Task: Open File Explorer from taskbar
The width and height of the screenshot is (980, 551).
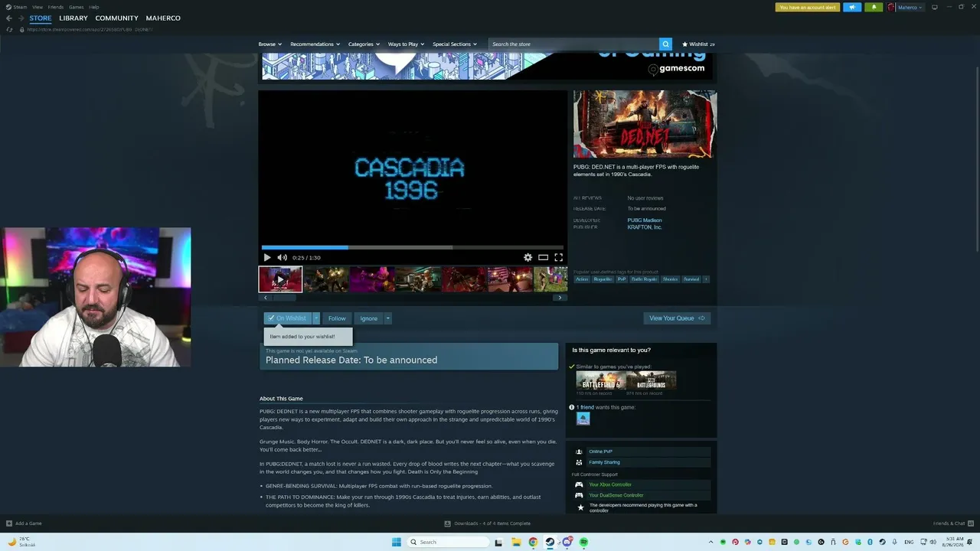Action: tap(516, 542)
